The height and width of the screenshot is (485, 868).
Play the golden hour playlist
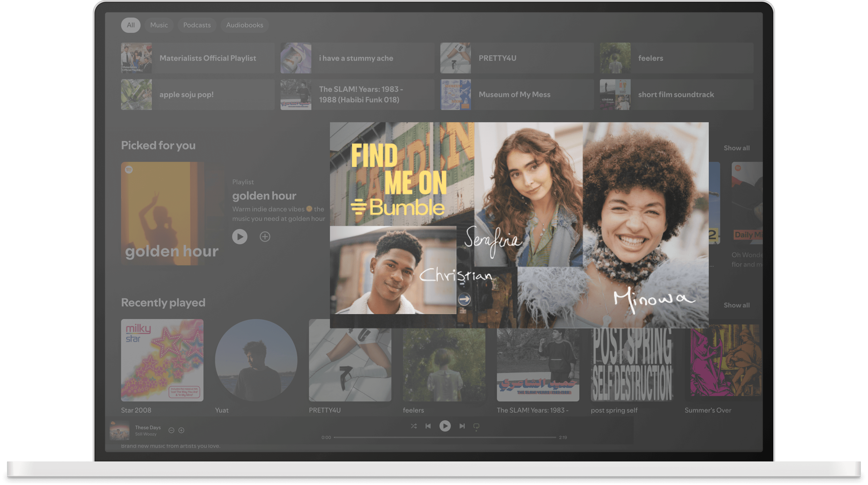240,237
